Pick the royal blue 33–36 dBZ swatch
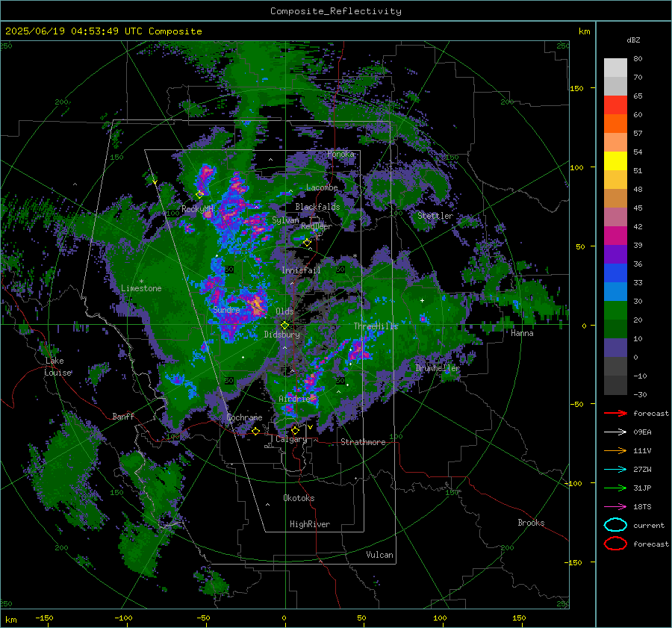Screen dimensions: 672x628 point(615,273)
